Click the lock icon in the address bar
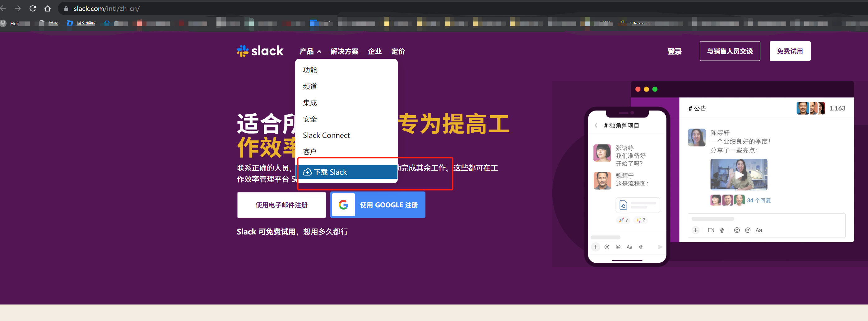Image resolution: width=868 pixels, height=321 pixels. click(66, 8)
